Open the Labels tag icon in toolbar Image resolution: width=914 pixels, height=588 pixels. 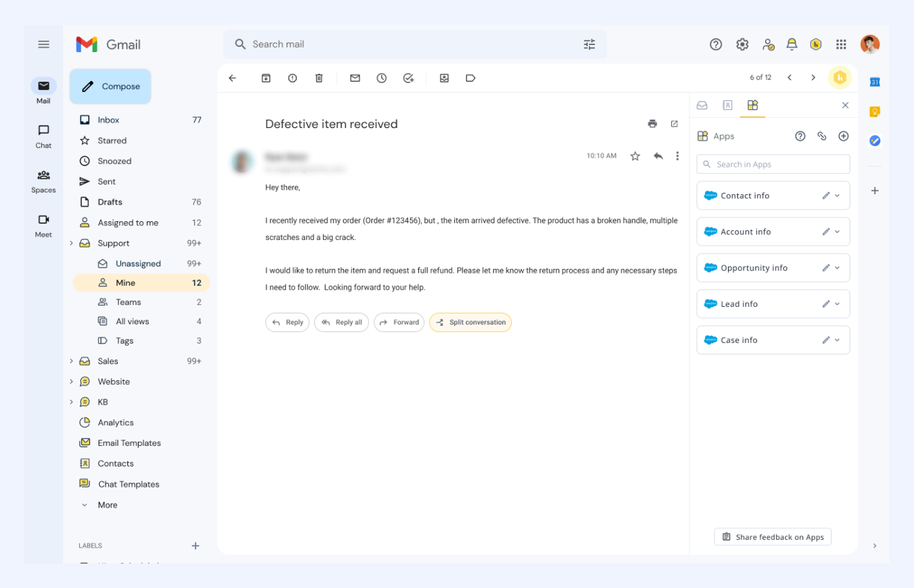pos(471,78)
